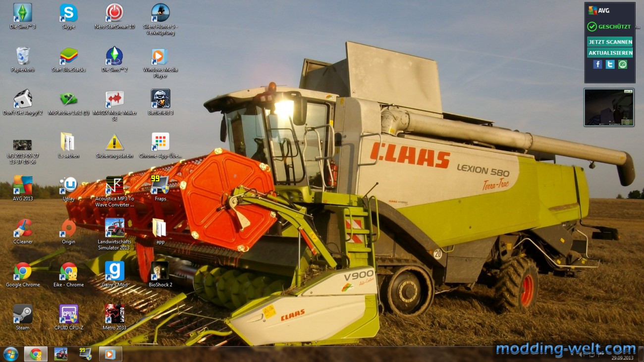Open Fraps from the taskbar
The height and width of the screenshot is (362, 644).
pos(86,354)
